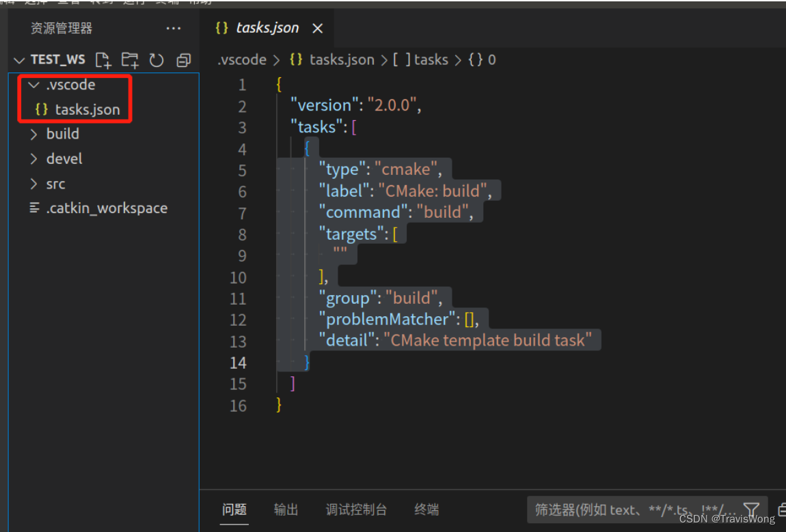Collapse all folders in explorer
This screenshot has height=532, width=786.
[183, 60]
